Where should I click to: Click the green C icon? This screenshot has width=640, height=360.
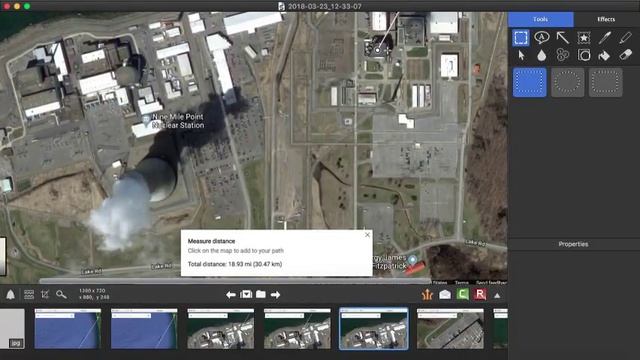coord(462,294)
